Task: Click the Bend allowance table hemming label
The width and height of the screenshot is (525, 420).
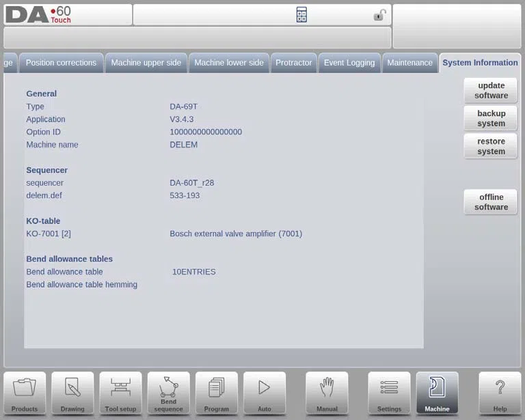Action: pos(82,285)
